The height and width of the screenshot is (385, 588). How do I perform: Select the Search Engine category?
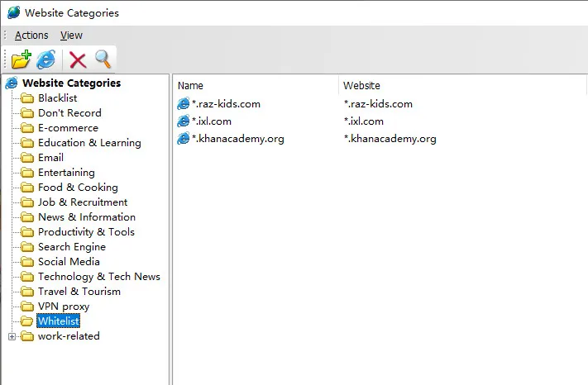coord(72,247)
